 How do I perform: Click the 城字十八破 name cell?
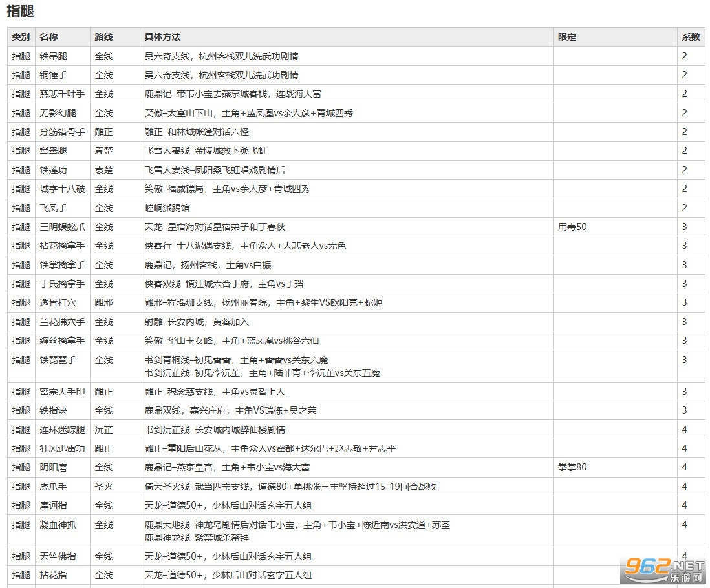pos(63,189)
